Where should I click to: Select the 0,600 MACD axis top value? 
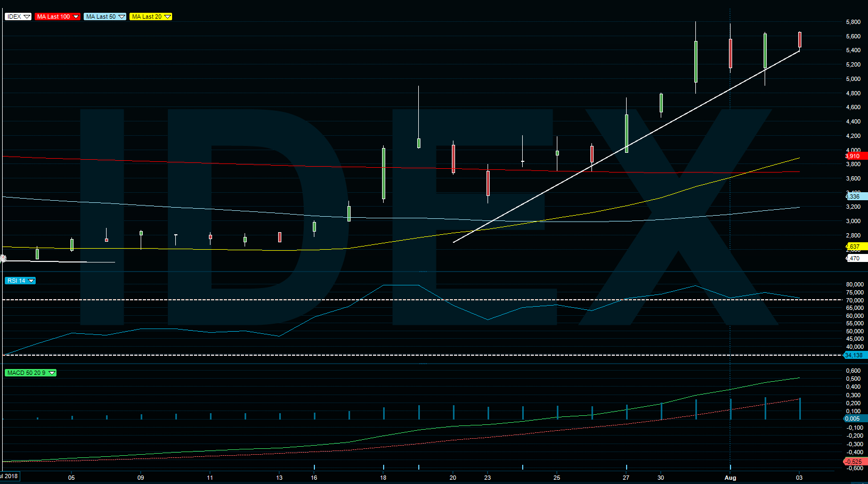tap(853, 371)
